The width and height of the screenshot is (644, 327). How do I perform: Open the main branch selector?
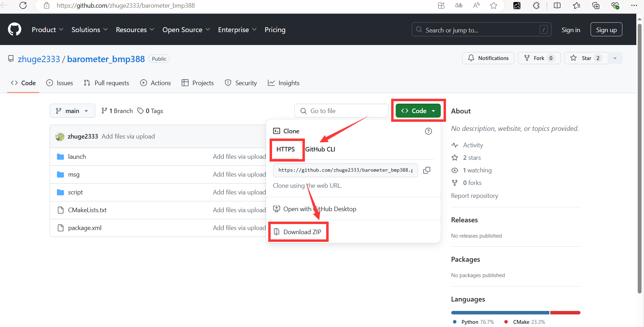[72, 111]
